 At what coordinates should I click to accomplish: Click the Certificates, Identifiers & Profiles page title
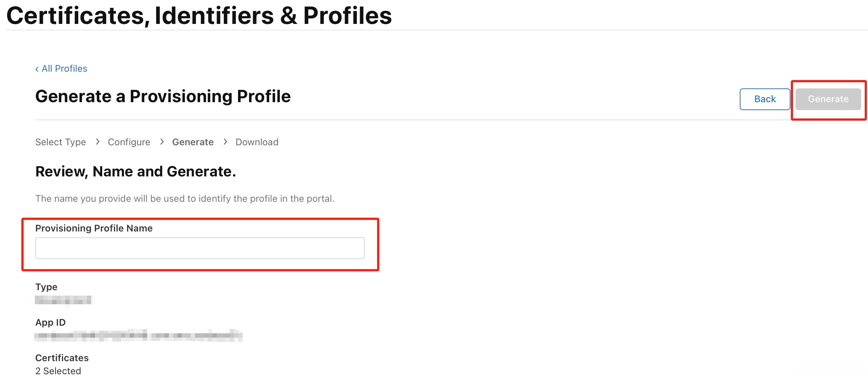pos(199,16)
